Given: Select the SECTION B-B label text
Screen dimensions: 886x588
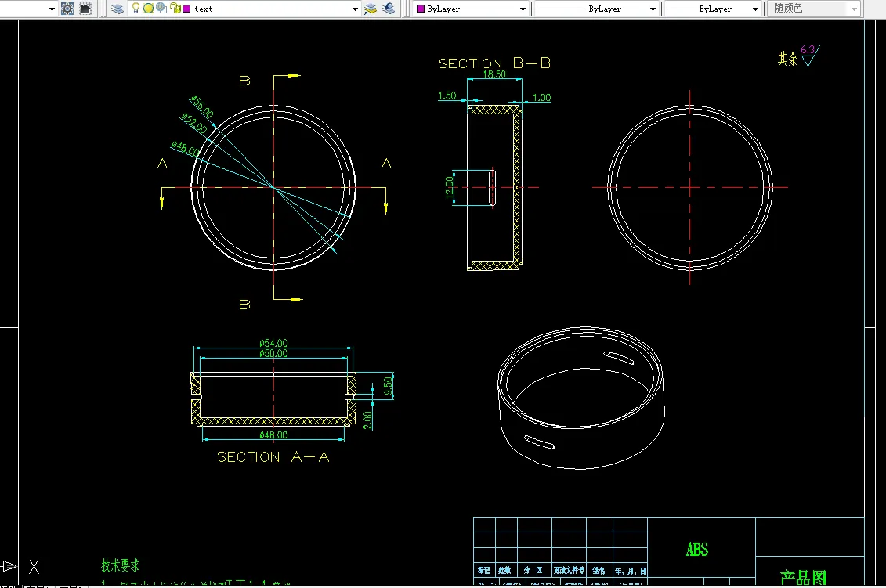Looking at the screenshot, I should pyautogui.click(x=494, y=63).
